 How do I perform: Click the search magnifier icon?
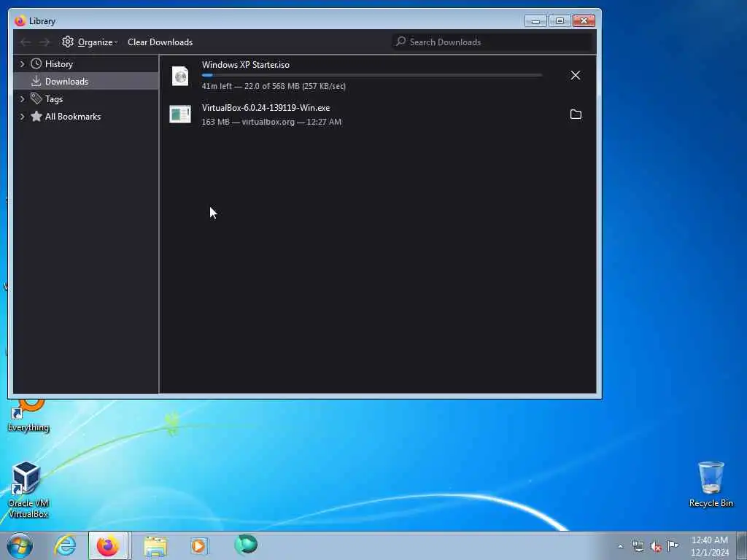pos(400,42)
